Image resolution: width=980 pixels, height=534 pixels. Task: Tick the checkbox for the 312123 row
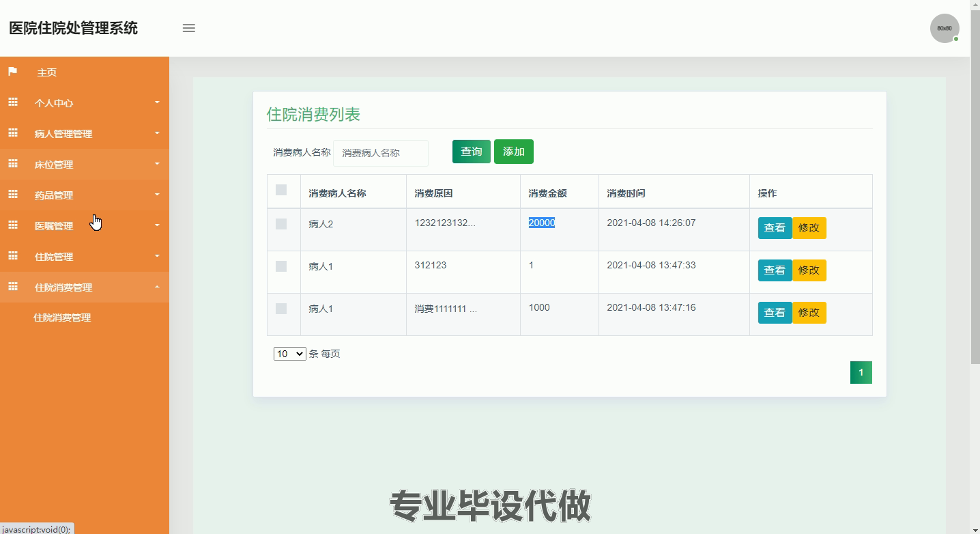coord(281,266)
